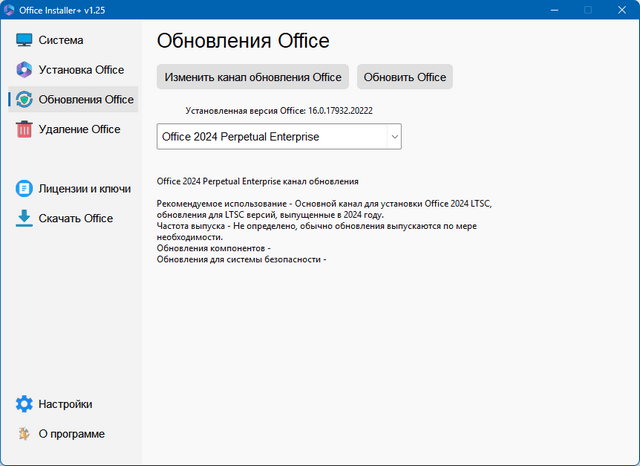Screen dimensions: 640x466
Task: Expand the update channel dropdown arrow
Action: (394, 136)
